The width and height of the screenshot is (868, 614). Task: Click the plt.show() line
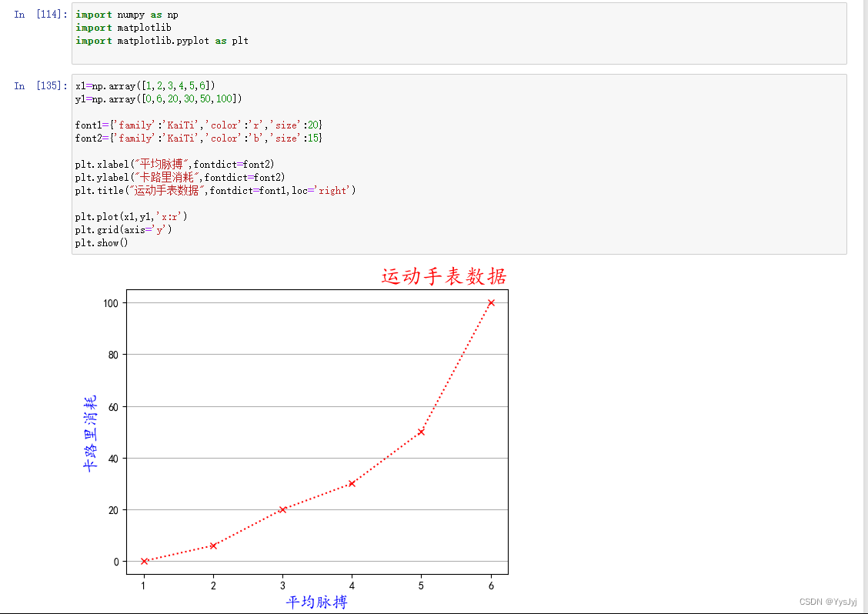(x=102, y=243)
